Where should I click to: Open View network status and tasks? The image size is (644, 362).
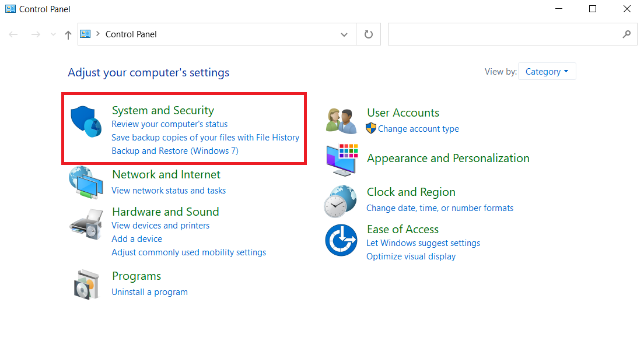pyautogui.click(x=169, y=190)
